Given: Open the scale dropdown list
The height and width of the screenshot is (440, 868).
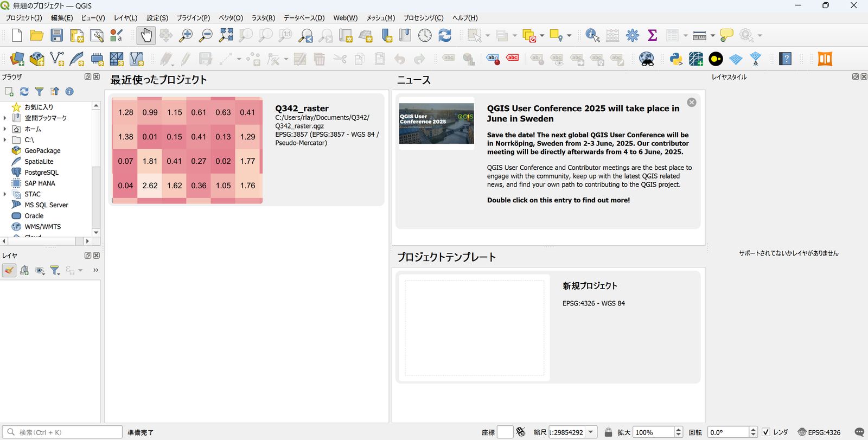Looking at the screenshot, I should click(591, 432).
